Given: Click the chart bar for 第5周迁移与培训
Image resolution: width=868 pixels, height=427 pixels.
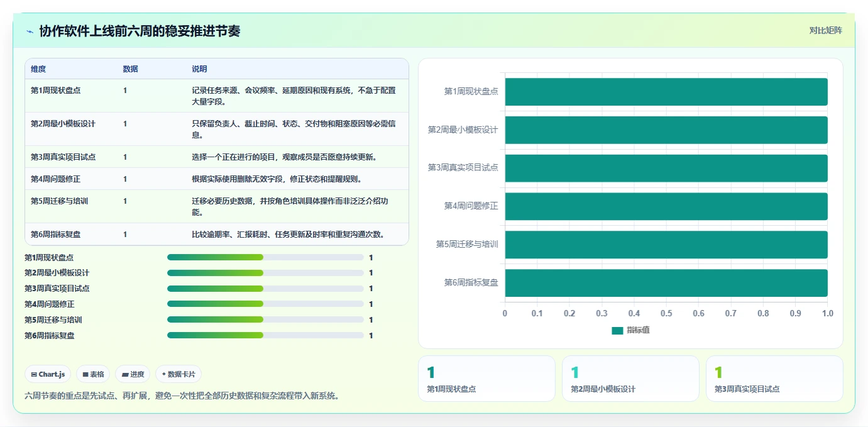Looking at the screenshot, I should point(666,245).
